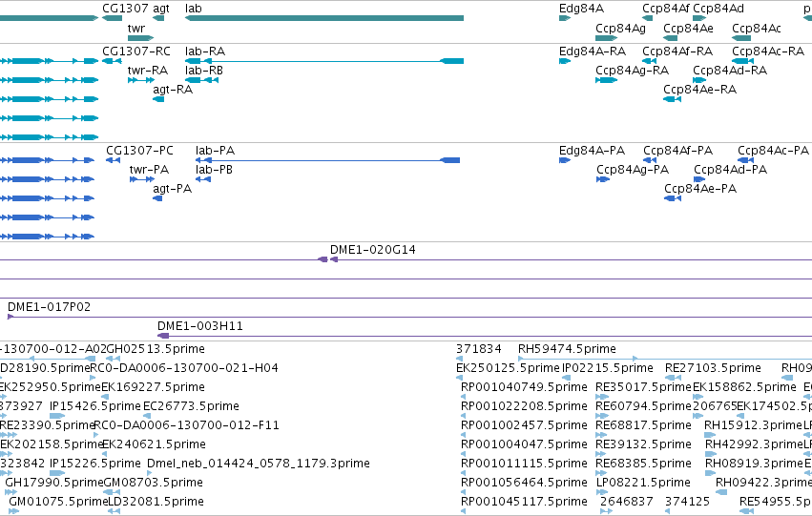
Task: Select the Ccp84Ac gene label
Action: click(x=757, y=29)
